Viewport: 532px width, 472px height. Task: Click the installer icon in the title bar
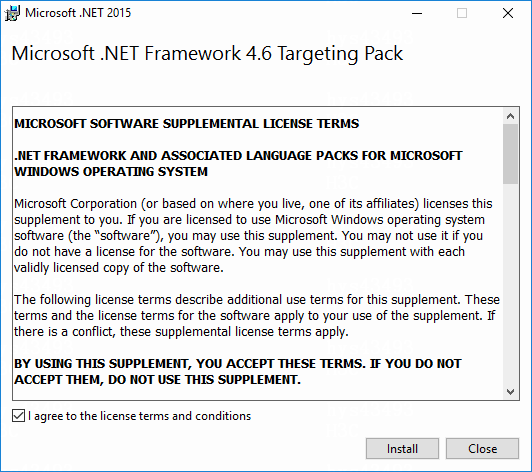[x=12, y=13]
